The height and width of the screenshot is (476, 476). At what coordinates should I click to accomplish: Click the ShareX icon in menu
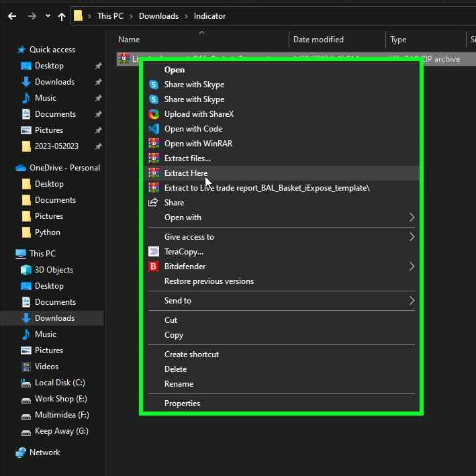(154, 114)
